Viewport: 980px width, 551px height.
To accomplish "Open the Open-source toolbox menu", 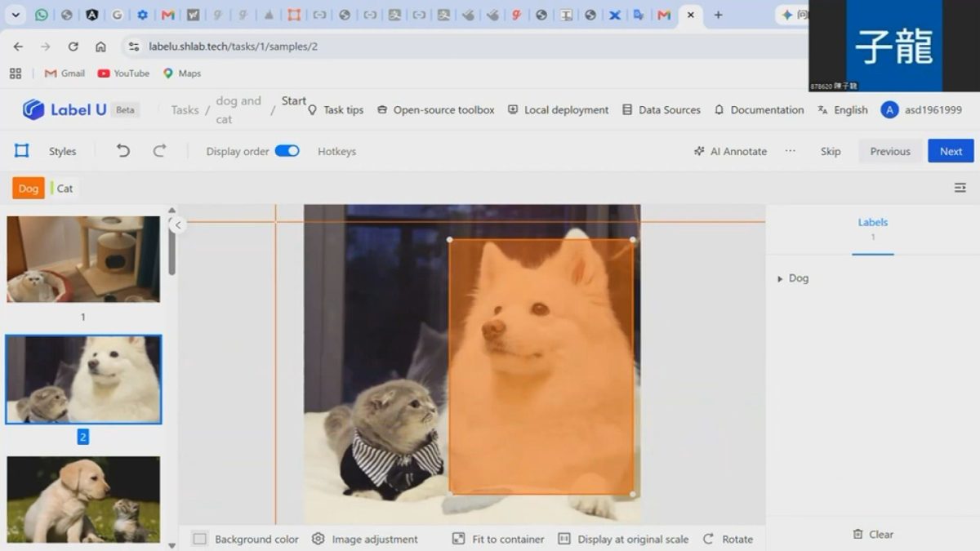I will click(x=436, y=110).
